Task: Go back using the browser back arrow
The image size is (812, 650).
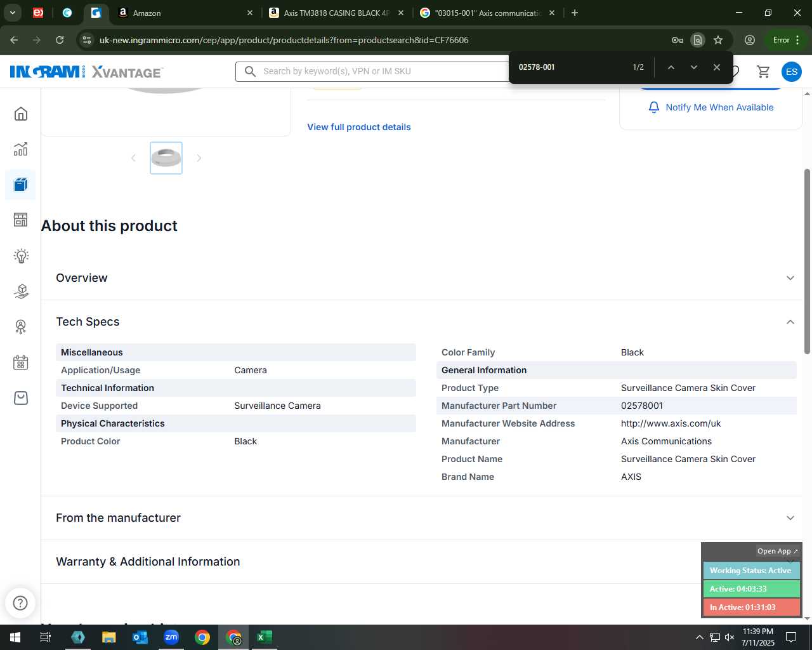Action: [14, 40]
